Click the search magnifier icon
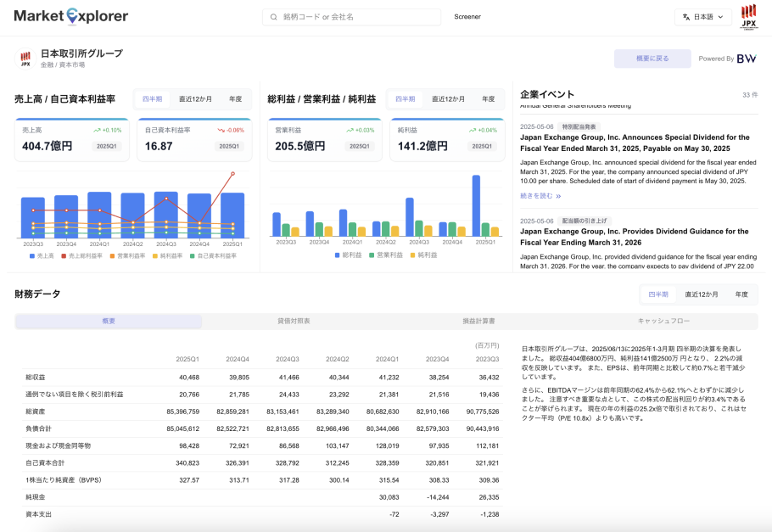The height and width of the screenshot is (532, 772). [273, 17]
